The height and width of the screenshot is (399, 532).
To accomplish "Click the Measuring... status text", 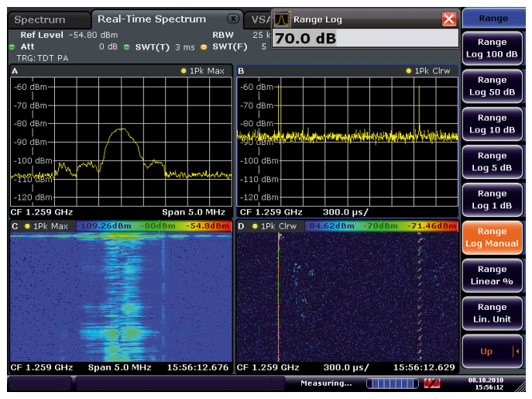I will pyautogui.click(x=326, y=384).
